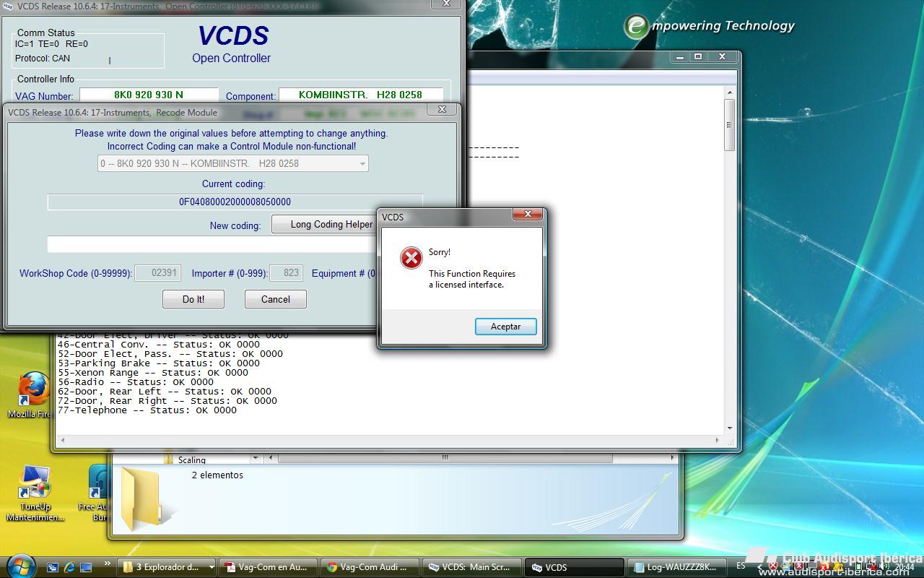Open the dropdown arrow next to Scaling

point(255,458)
